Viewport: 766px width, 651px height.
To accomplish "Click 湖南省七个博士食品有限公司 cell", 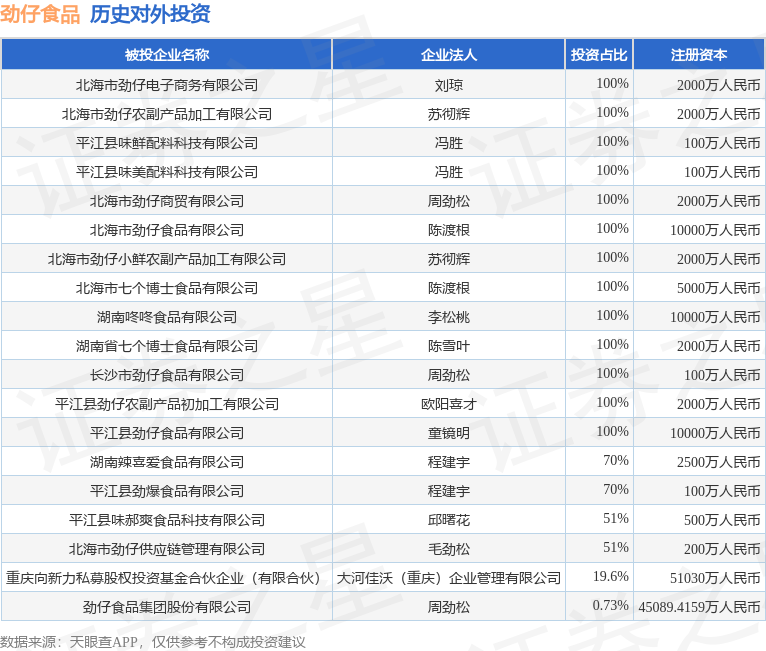I will point(167,346).
